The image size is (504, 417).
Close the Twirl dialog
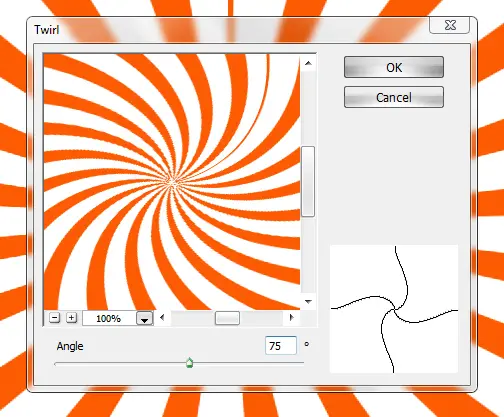pos(450,25)
